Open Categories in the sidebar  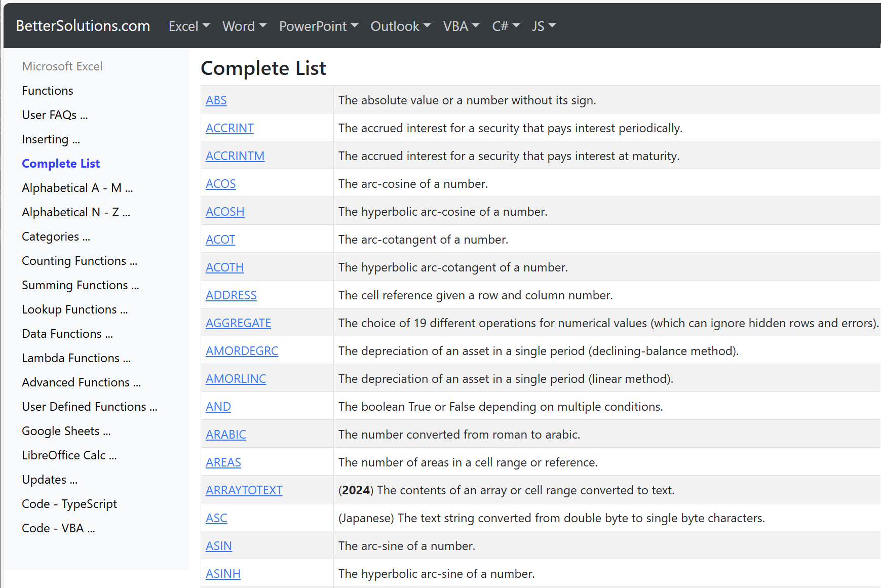pyautogui.click(x=56, y=237)
